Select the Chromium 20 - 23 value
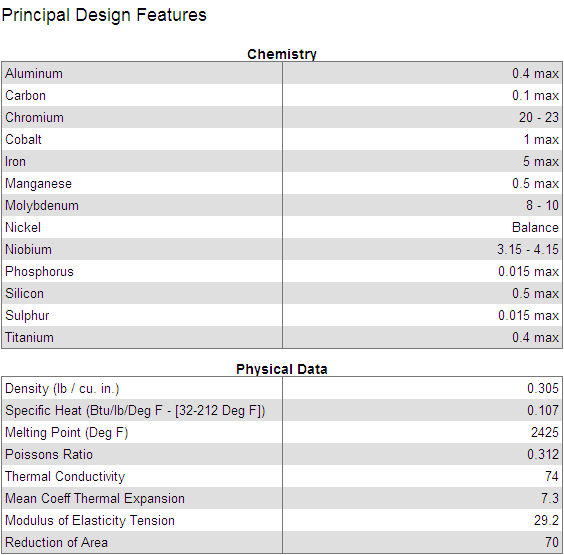 tap(538, 117)
